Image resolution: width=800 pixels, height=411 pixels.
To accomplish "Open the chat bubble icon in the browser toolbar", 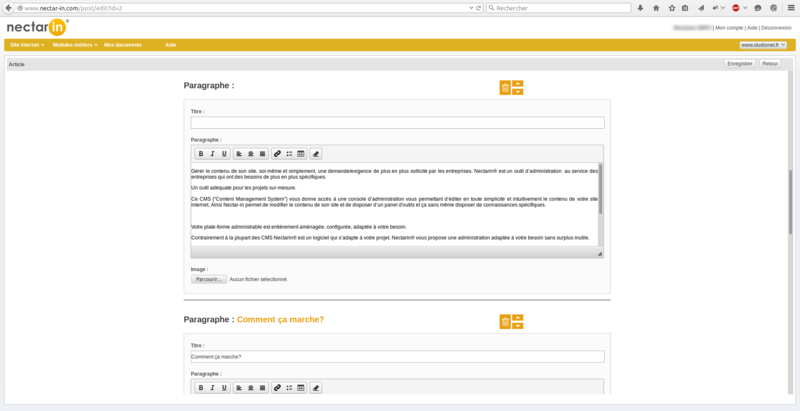I will click(758, 8).
